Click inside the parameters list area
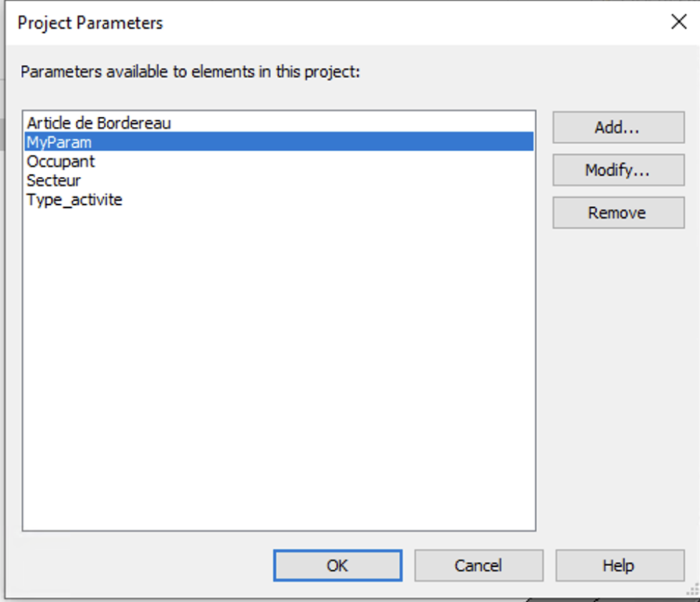Viewport: 700px width, 602px height. pyautogui.click(x=280, y=322)
